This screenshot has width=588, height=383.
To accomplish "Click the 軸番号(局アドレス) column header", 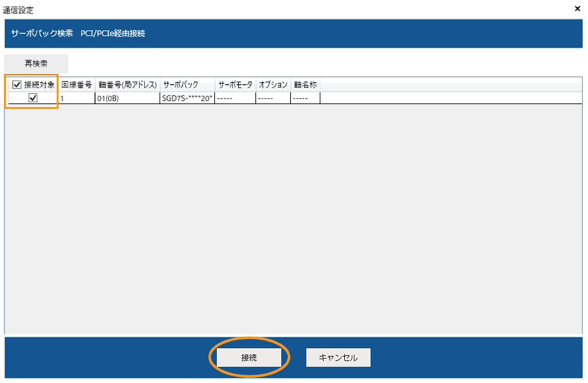I will click(x=127, y=84).
